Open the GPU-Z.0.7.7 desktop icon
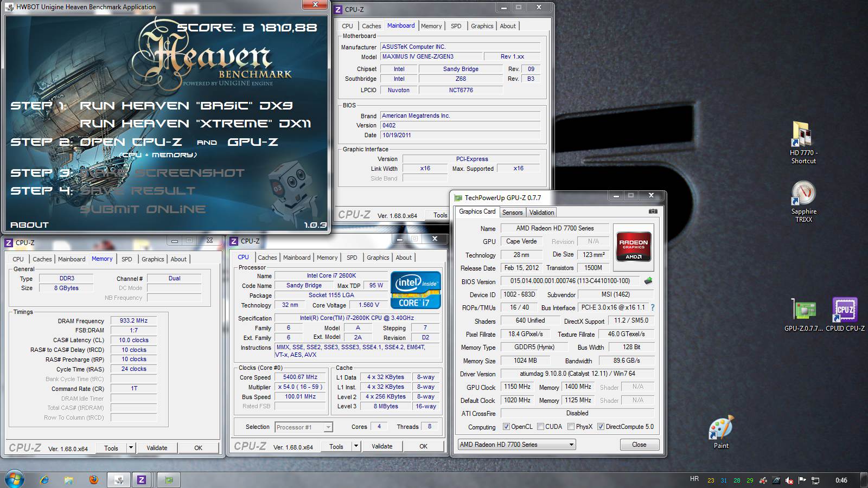Image resolution: width=868 pixels, height=488 pixels. tap(803, 315)
